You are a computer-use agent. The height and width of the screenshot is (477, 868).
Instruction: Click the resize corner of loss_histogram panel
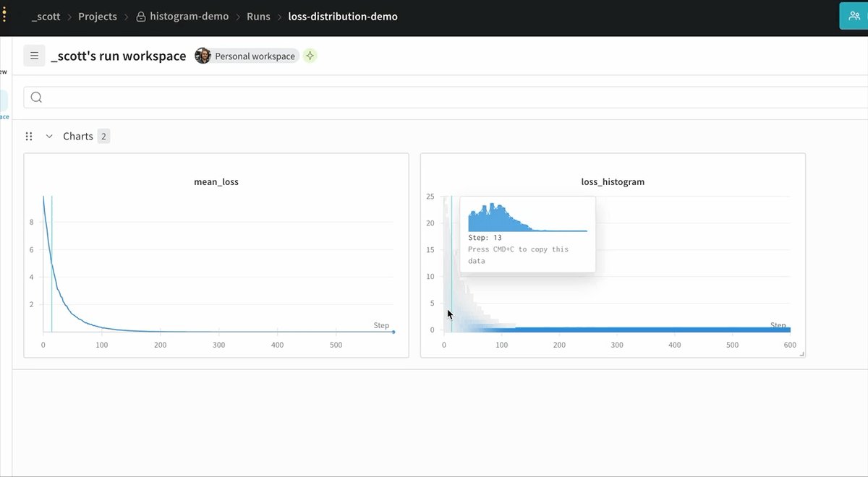tap(801, 353)
